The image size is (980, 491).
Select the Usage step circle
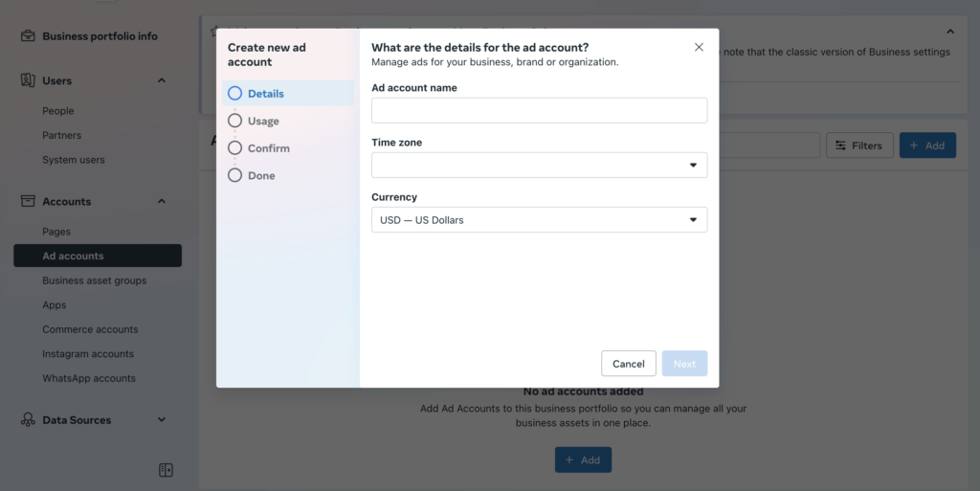click(235, 121)
